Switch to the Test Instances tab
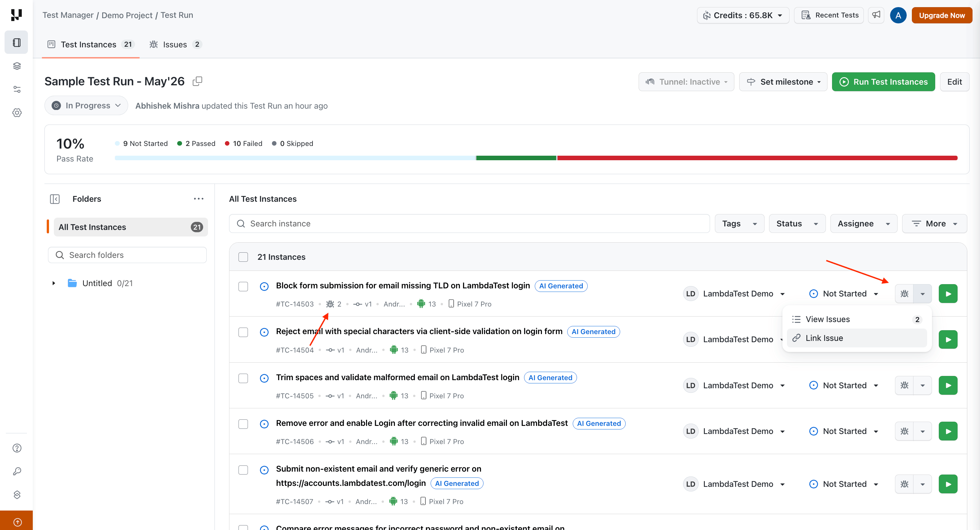 click(x=91, y=44)
